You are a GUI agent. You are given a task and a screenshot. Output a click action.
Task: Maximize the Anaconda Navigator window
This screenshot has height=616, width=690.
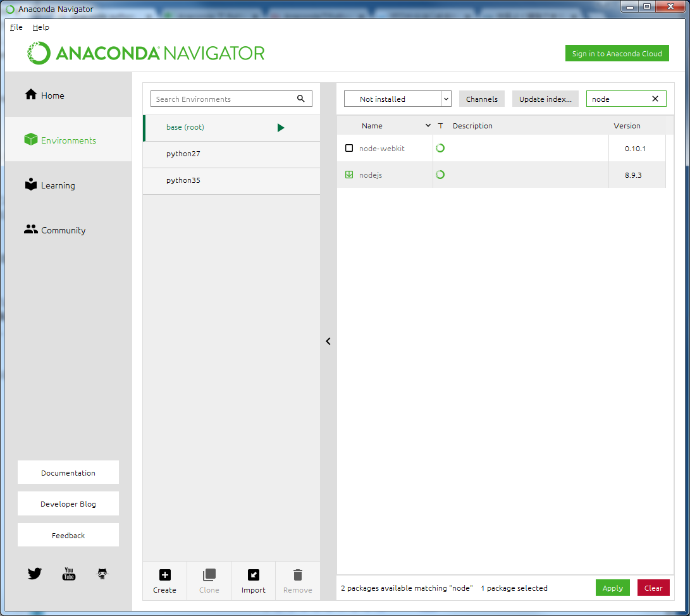click(647, 6)
